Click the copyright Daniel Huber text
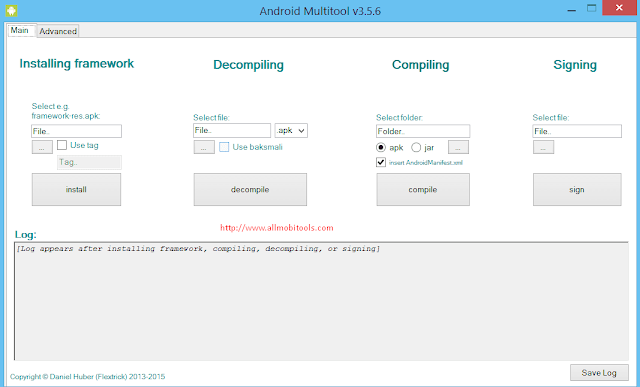The width and height of the screenshot is (640, 387). pyautogui.click(x=88, y=376)
